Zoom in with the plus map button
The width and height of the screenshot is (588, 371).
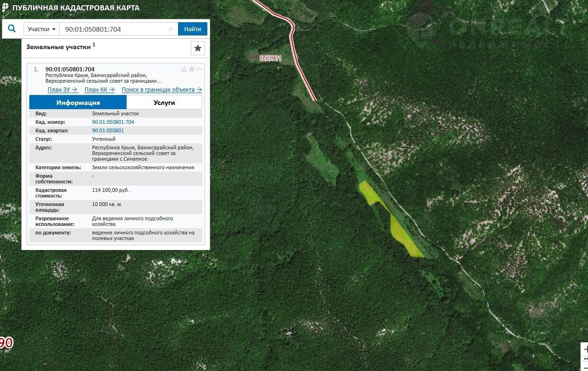(585, 349)
